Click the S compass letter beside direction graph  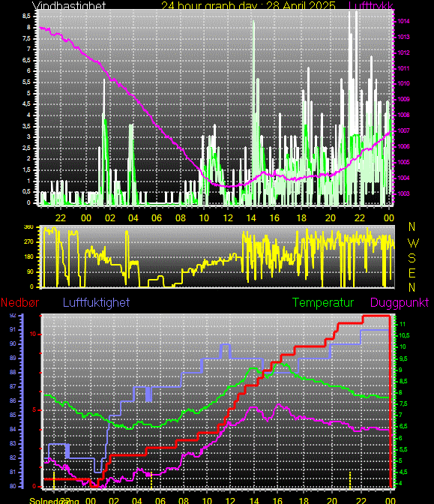pyautogui.click(x=412, y=258)
